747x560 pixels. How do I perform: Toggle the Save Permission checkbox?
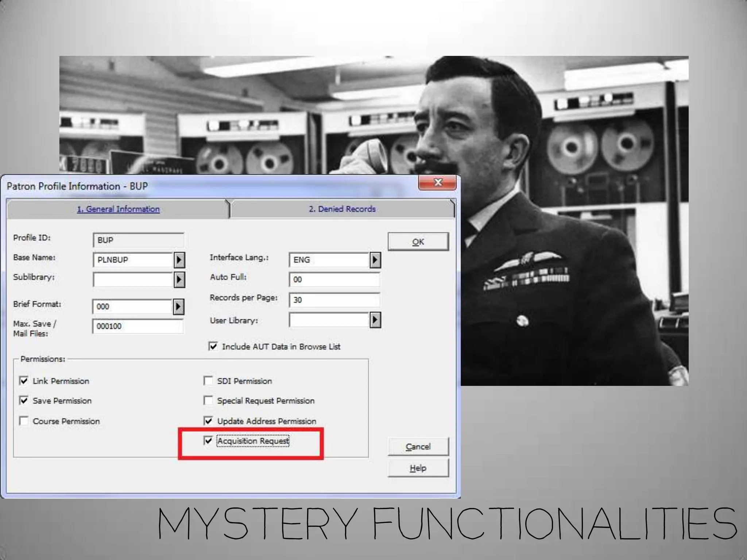click(24, 401)
